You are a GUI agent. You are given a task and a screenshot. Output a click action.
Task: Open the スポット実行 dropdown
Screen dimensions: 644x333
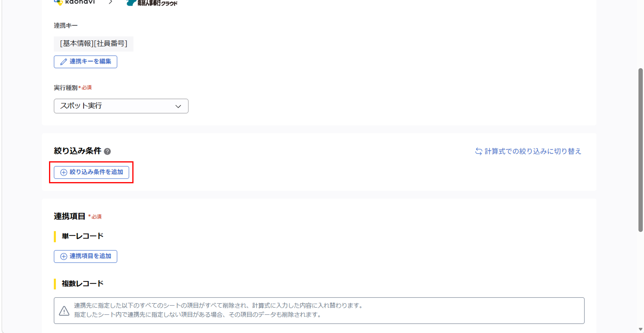click(121, 106)
